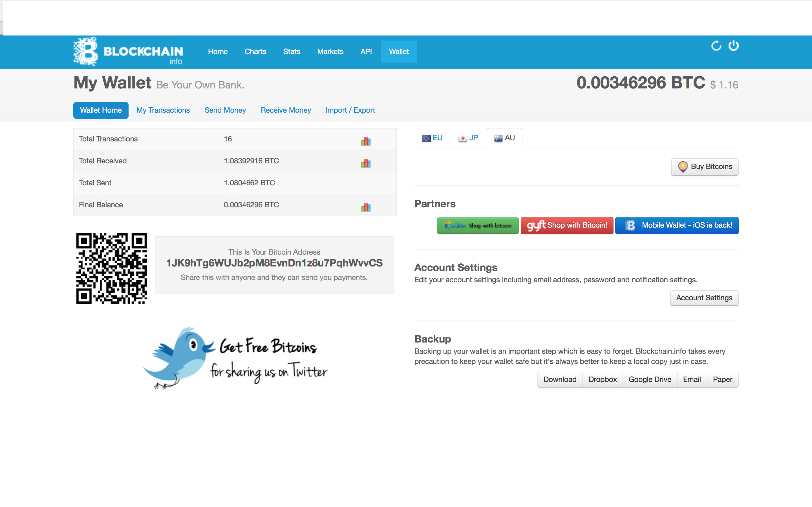Screen dimensions: 812x507
Task: Click the Total Received bar chart icon
Action: (366, 162)
